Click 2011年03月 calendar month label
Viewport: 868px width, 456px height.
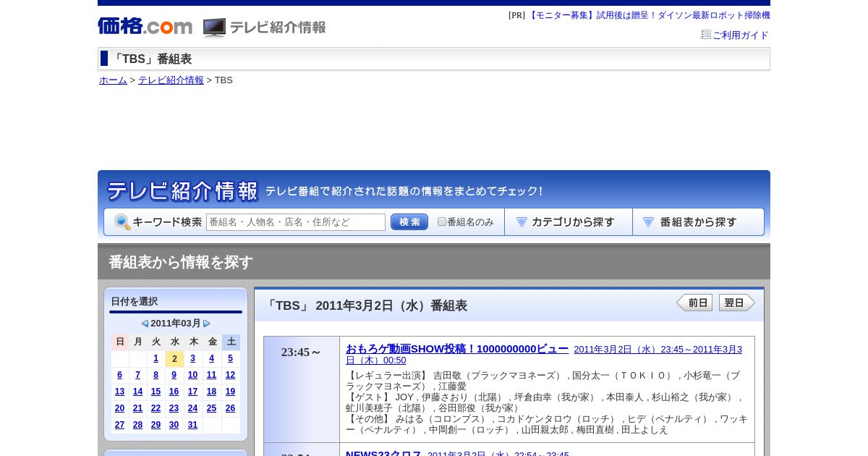[x=176, y=324]
